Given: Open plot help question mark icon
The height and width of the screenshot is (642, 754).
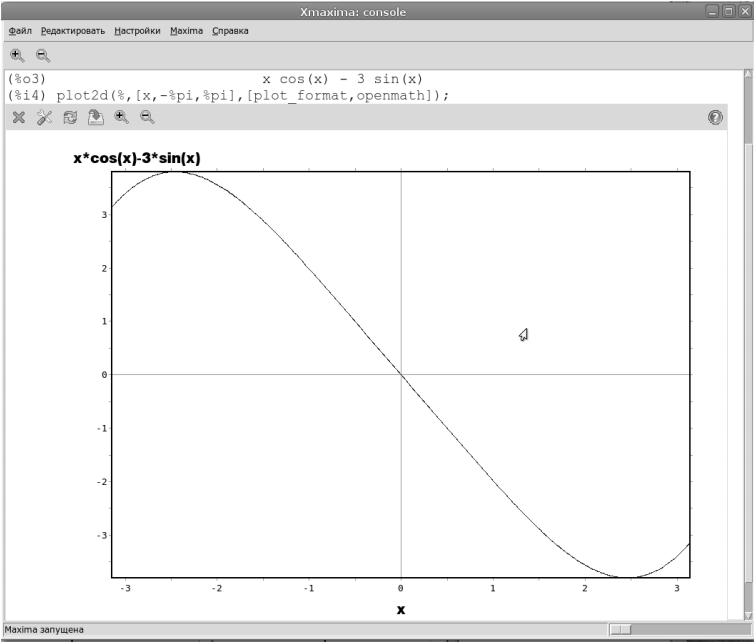Looking at the screenshot, I should (x=715, y=117).
